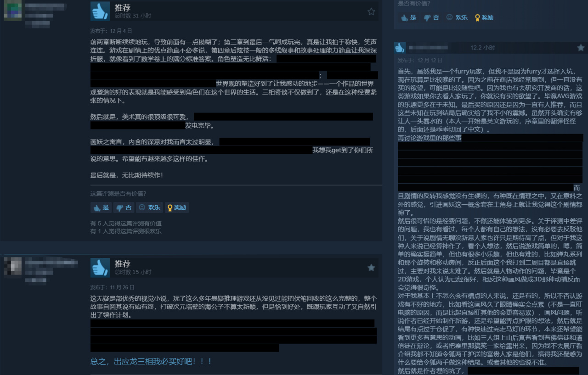Image resolution: width=588 pixels, height=375 pixels.
Task: Reveal the first blacked-out spoiler in the 31-hour review
Action: [326, 59]
